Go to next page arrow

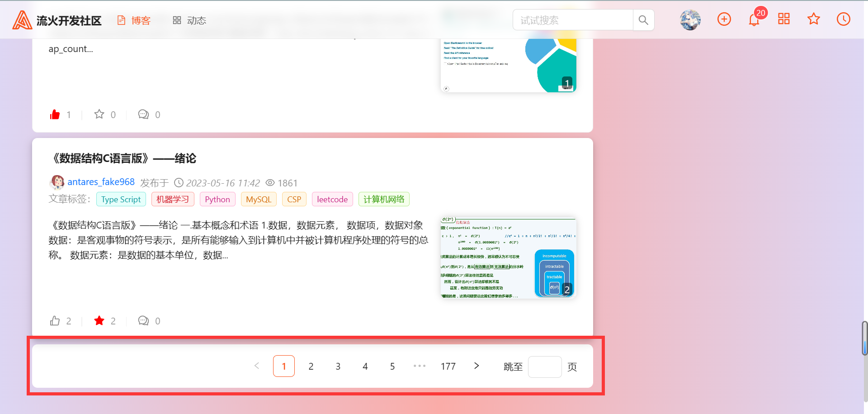(x=476, y=366)
